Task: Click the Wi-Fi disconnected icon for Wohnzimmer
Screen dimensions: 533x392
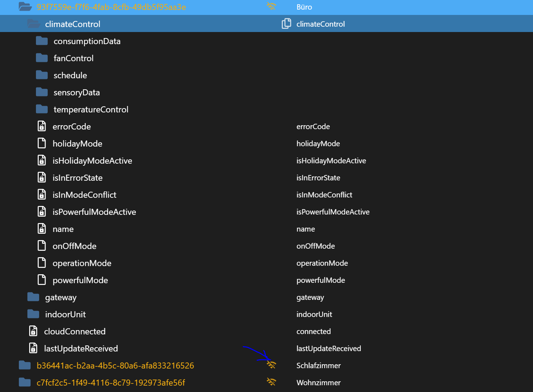Action: 271,382
